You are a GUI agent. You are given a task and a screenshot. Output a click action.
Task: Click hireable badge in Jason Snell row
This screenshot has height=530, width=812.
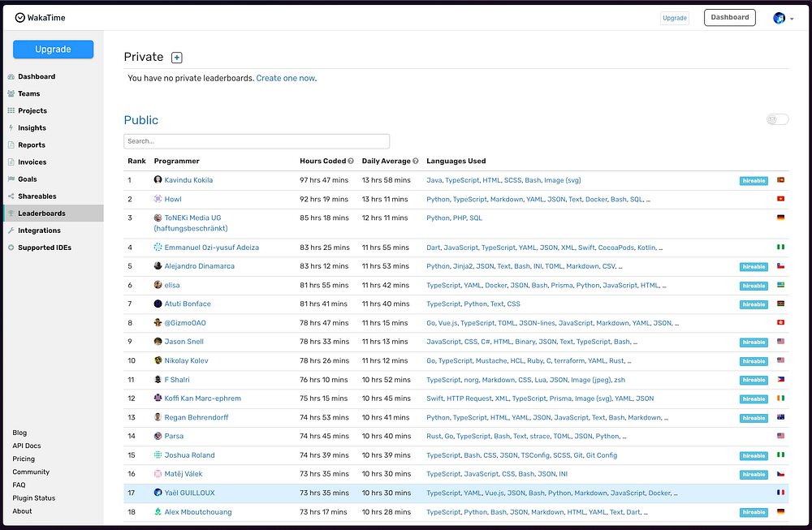click(754, 343)
